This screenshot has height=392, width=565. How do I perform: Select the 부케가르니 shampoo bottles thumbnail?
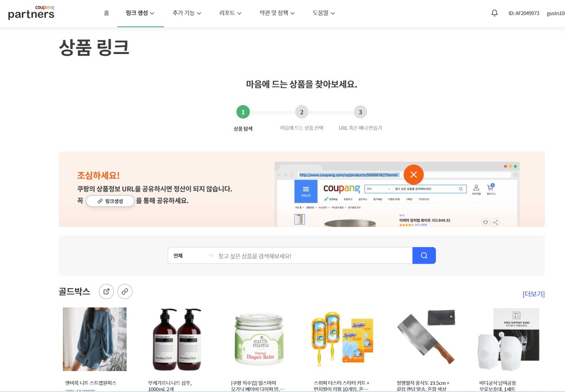(177, 339)
